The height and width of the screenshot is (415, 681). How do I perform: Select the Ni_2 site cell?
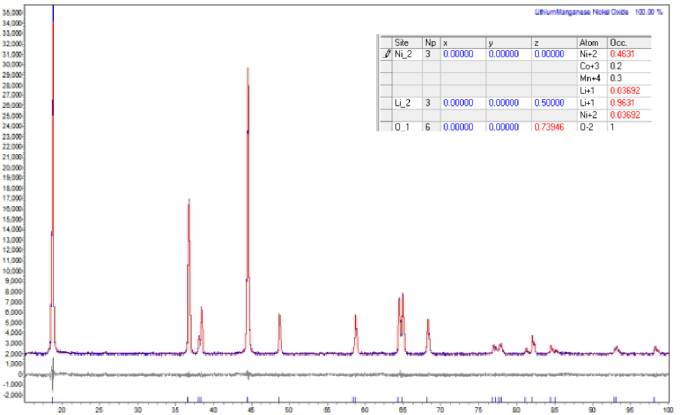[406, 54]
